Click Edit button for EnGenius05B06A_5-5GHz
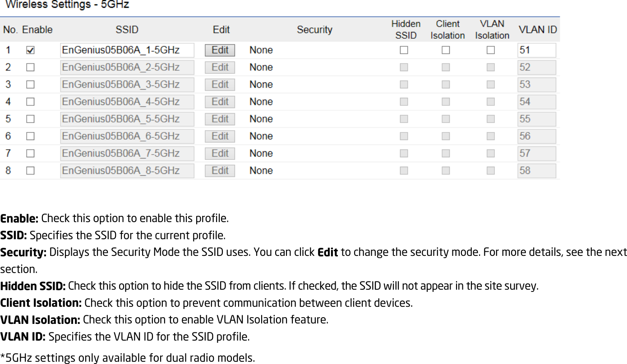This screenshot has height=364, width=627. pyautogui.click(x=220, y=119)
